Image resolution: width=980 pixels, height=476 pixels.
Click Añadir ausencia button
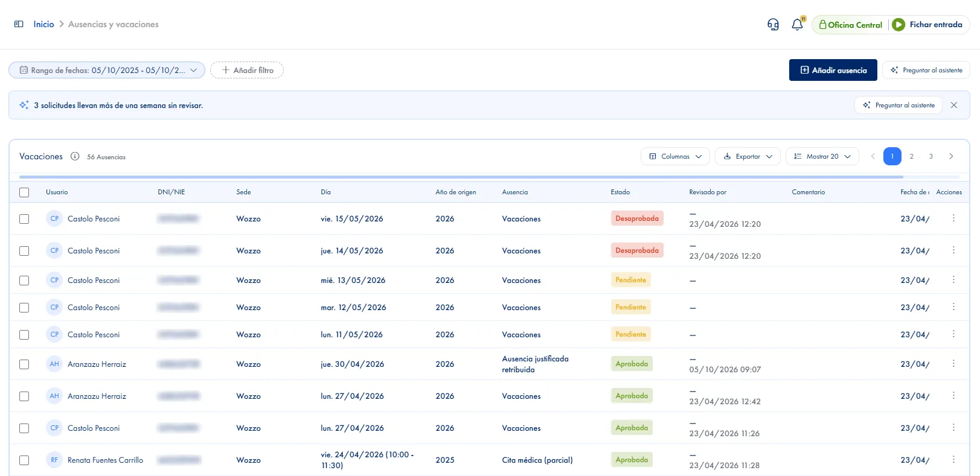pos(833,70)
